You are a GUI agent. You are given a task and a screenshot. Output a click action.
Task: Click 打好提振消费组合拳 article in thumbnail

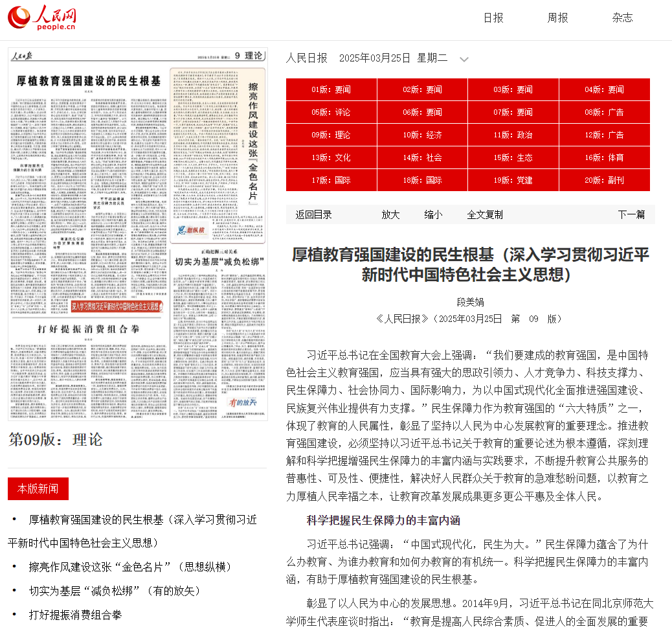coord(88,329)
